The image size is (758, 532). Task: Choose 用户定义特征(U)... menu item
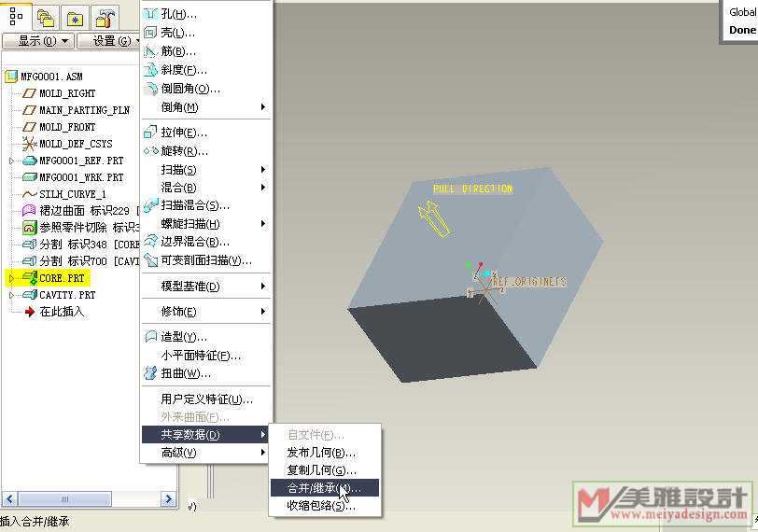coord(206,399)
